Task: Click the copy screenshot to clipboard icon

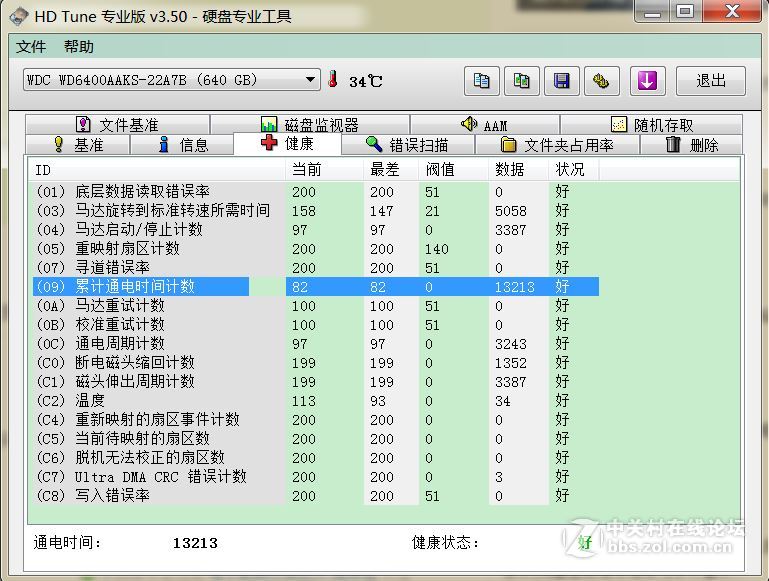Action: (522, 81)
